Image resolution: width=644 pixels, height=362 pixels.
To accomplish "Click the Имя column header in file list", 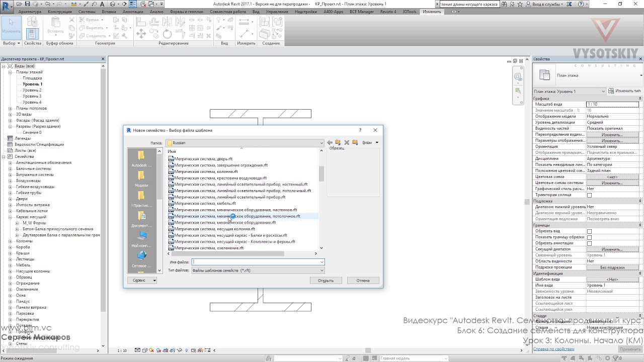I will coord(172,151).
